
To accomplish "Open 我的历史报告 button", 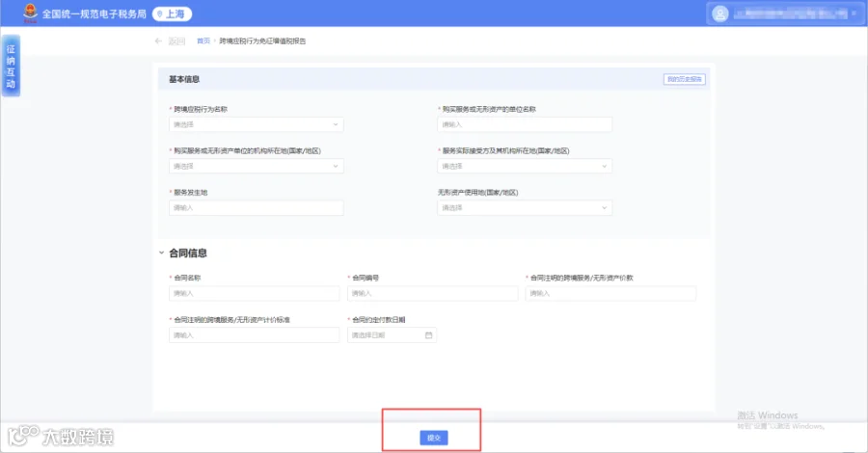I will pos(684,79).
